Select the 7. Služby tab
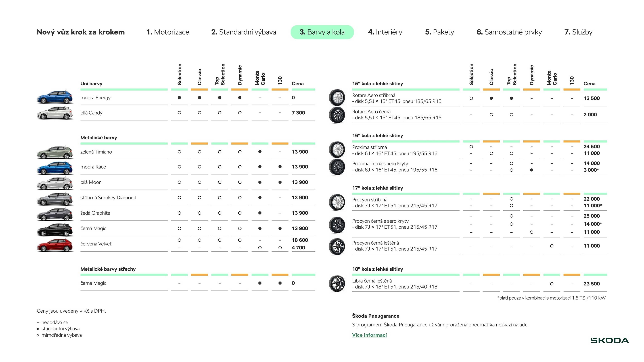 point(578,32)
